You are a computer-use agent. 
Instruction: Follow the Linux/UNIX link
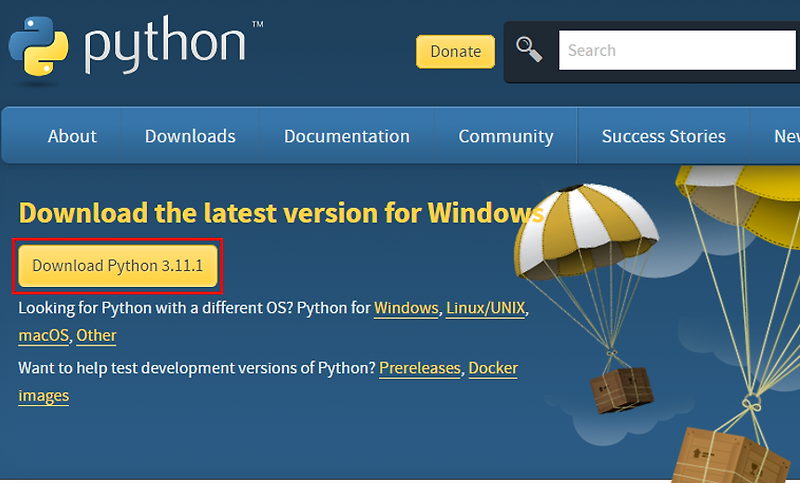coord(486,308)
